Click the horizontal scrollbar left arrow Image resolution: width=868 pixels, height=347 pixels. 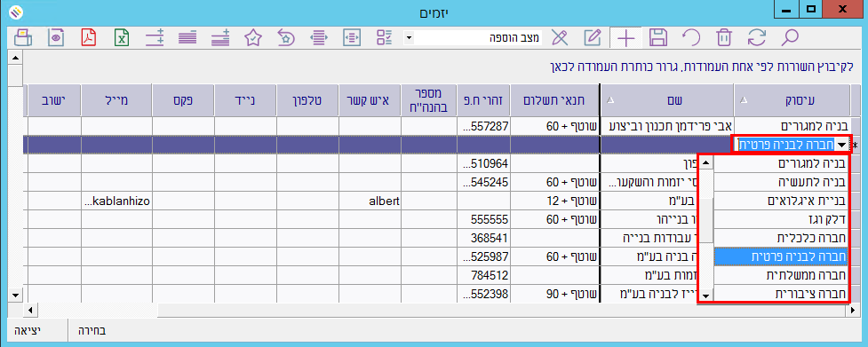(29, 311)
